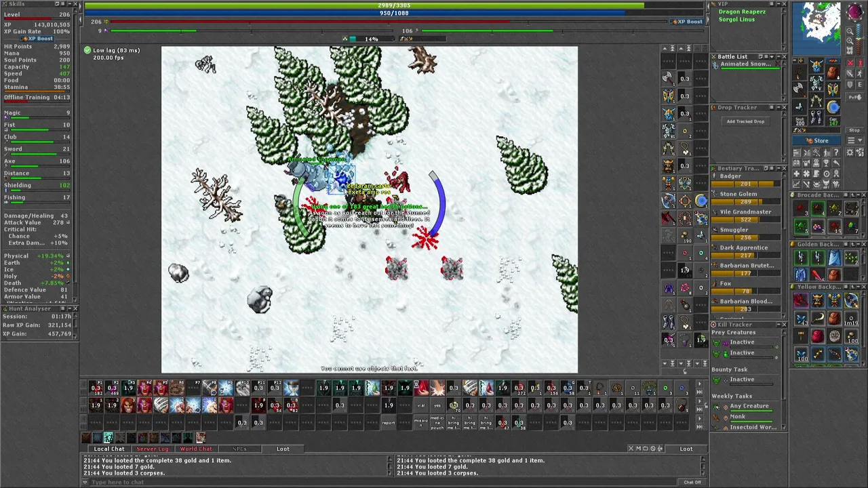The height and width of the screenshot is (488, 868).
Task: Click the blue mana bar at top
Action: click(x=393, y=13)
